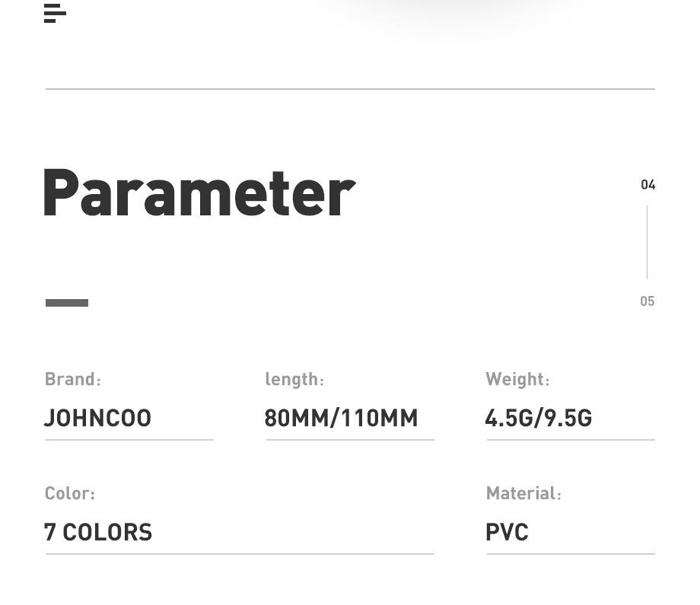
Task: Open the hamburger menu icon at top
Action: point(55,14)
